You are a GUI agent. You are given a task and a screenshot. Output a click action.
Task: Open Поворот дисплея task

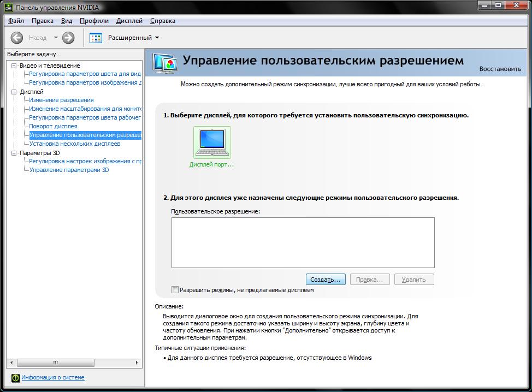click(x=53, y=126)
